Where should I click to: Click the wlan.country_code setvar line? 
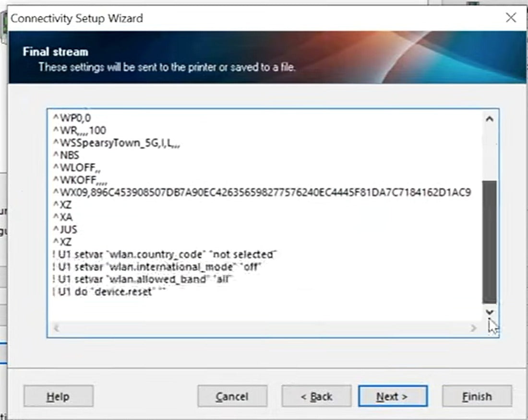click(164, 255)
